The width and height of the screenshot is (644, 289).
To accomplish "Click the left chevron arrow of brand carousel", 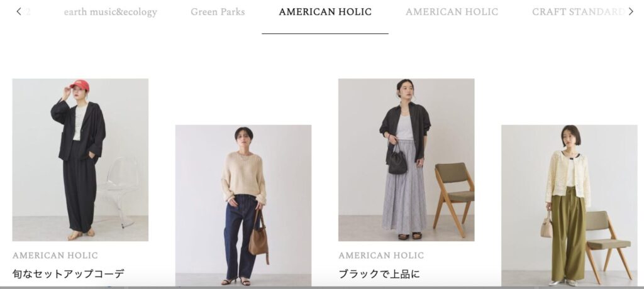I will (x=18, y=11).
